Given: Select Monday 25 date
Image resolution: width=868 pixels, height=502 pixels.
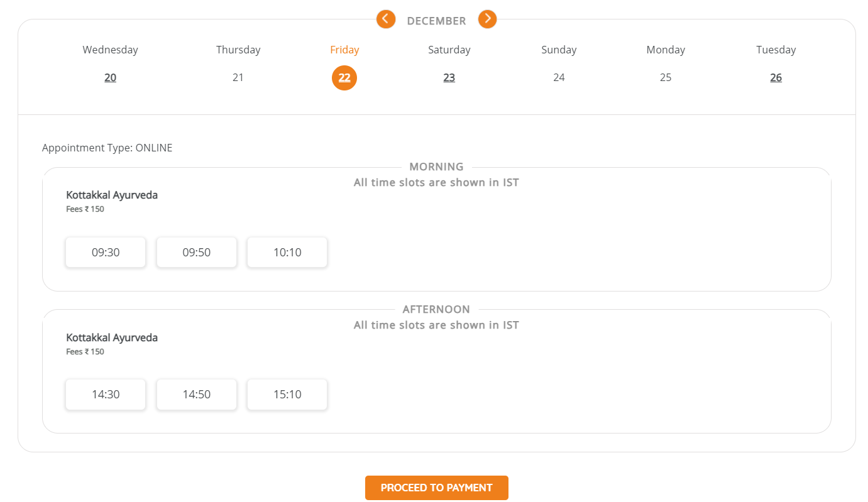Looking at the screenshot, I should 666,78.
